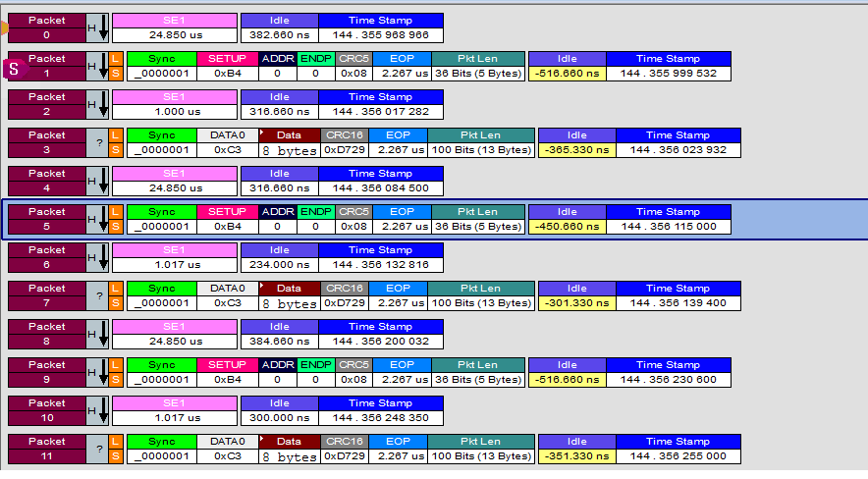Click the Time Stamp 144 . 355 968 966 cell
The image size is (868, 479).
tap(381, 28)
